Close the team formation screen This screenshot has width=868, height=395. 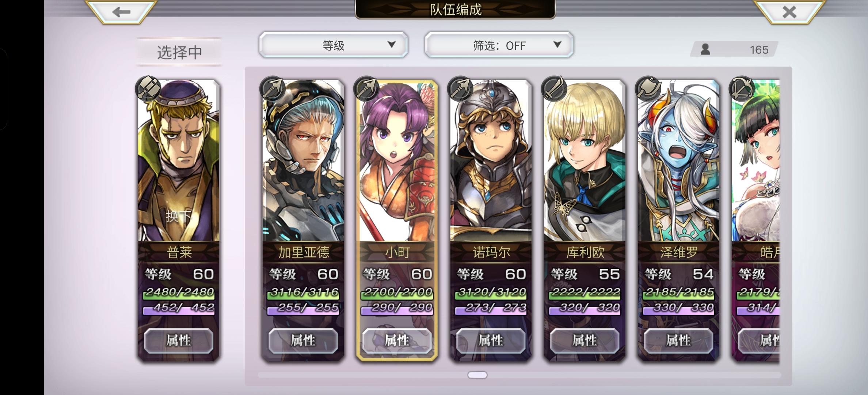point(789,12)
